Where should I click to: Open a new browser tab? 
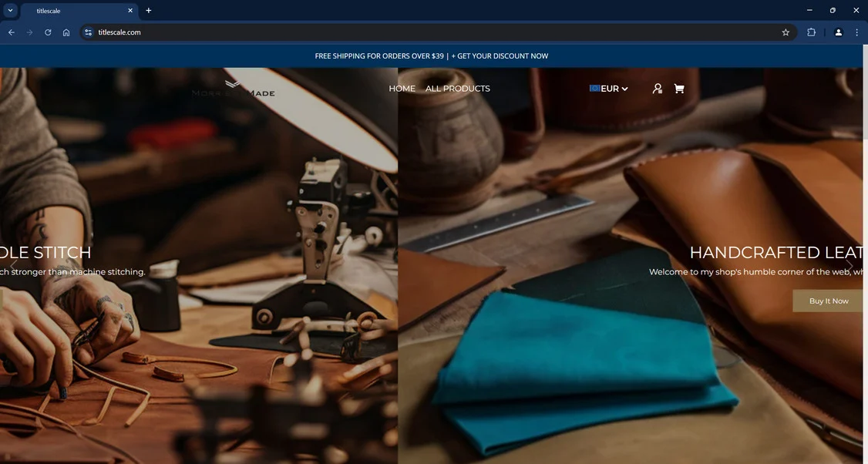pos(148,11)
